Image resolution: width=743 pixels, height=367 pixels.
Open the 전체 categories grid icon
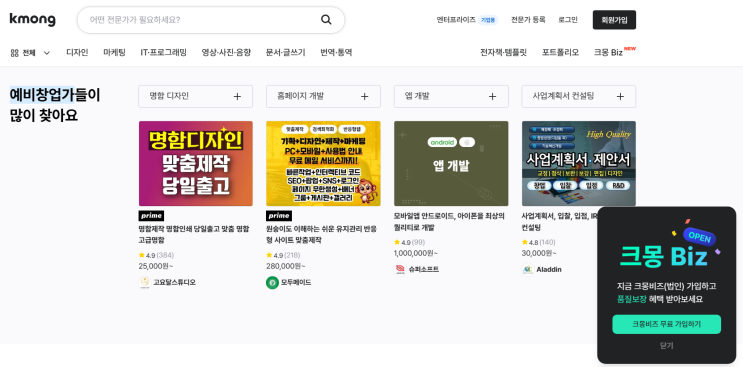coord(14,53)
